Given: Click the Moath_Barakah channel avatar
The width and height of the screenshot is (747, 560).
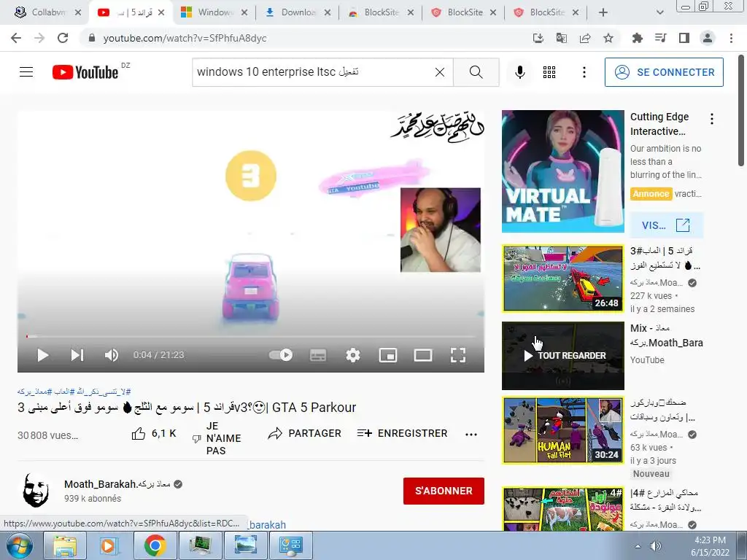Looking at the screenshot, I should 36,491.
